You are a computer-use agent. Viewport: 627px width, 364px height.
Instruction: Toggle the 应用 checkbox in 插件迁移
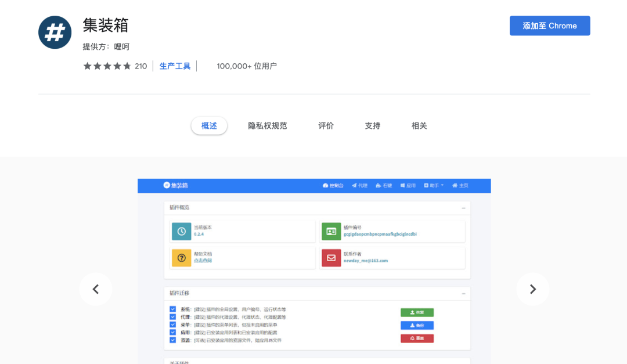[173, 333]
